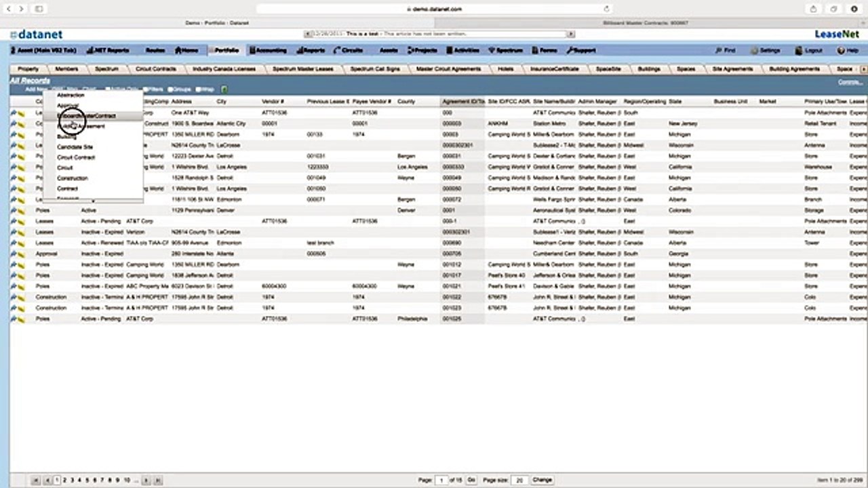Click yellow note icon on Philadelphia row
Viewport: 868px width, 488px height.
(22, 319)
